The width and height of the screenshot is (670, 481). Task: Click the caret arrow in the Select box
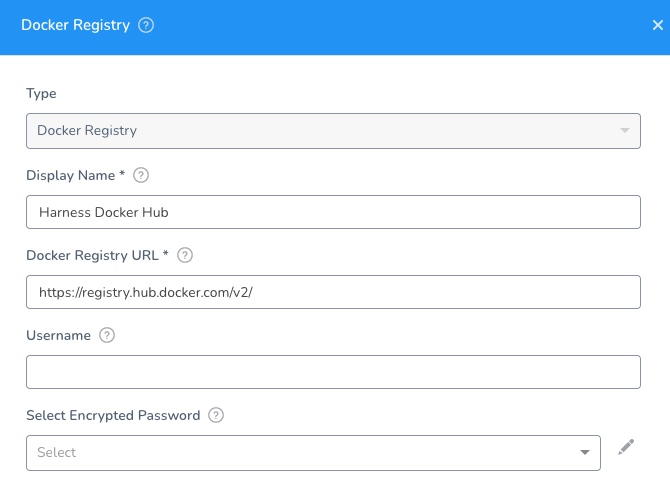[x=585, y=452]
